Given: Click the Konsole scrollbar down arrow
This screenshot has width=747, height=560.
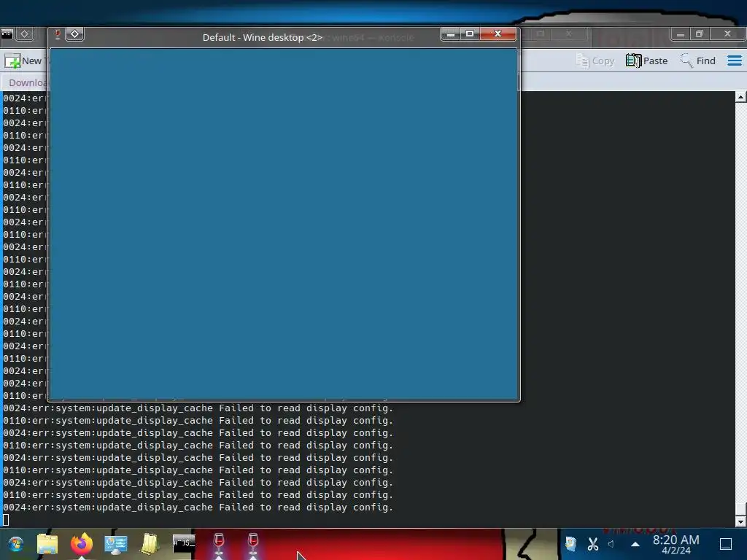Looking at the screenshot, I should [x=740, y=521].
